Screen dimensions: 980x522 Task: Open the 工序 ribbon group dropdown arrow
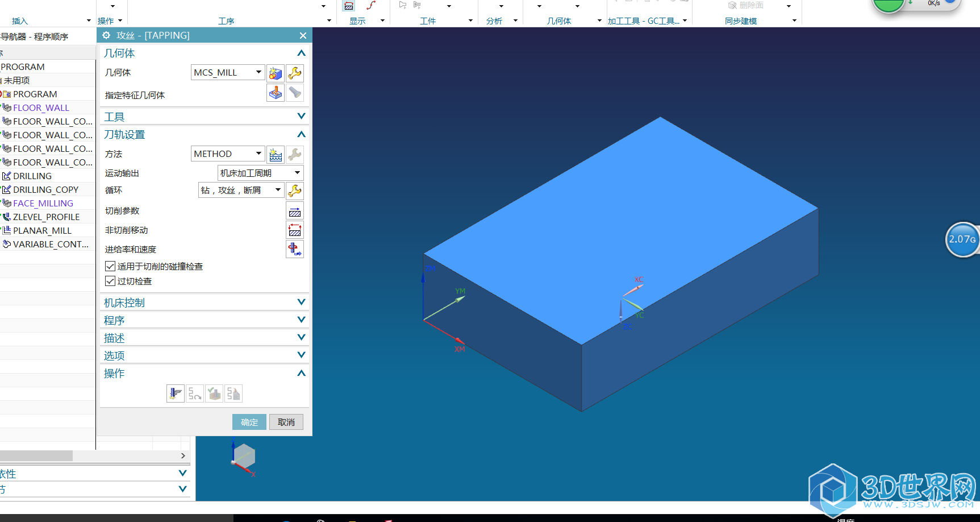pyautogui.click(x=329, y=21)
